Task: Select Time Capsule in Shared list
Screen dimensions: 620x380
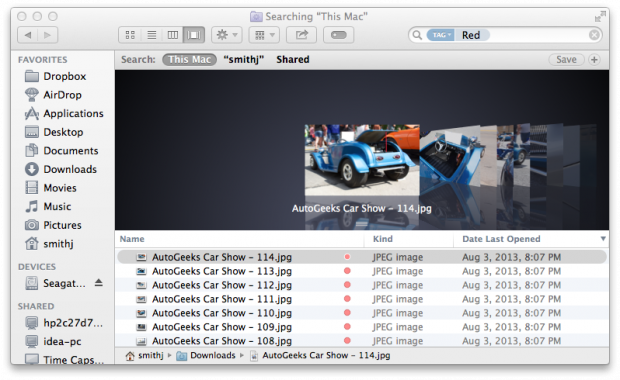Action: tap(64, 359)
